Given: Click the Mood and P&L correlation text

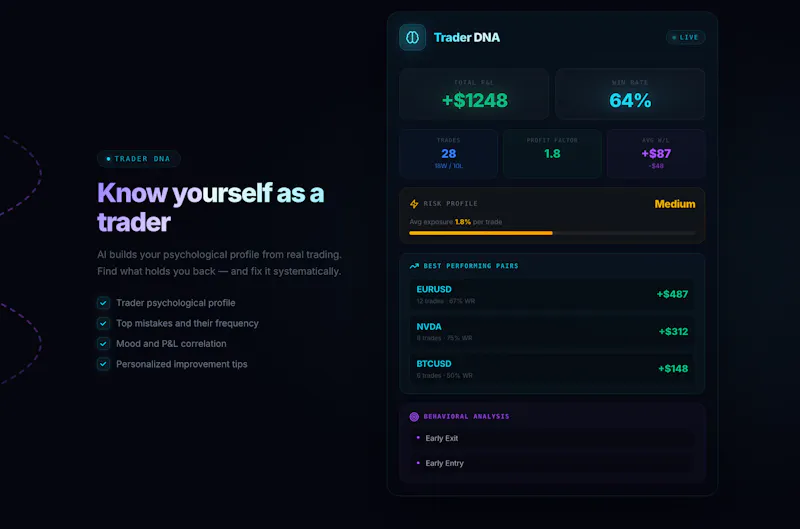Looking at the screenshot, I should [171, 344].
